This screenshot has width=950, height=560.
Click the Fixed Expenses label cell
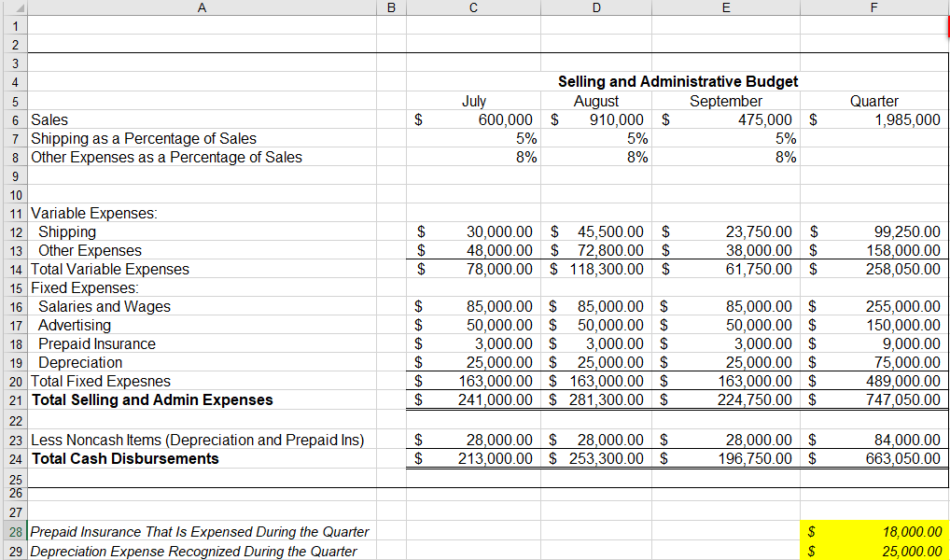(x=201, y=287)
